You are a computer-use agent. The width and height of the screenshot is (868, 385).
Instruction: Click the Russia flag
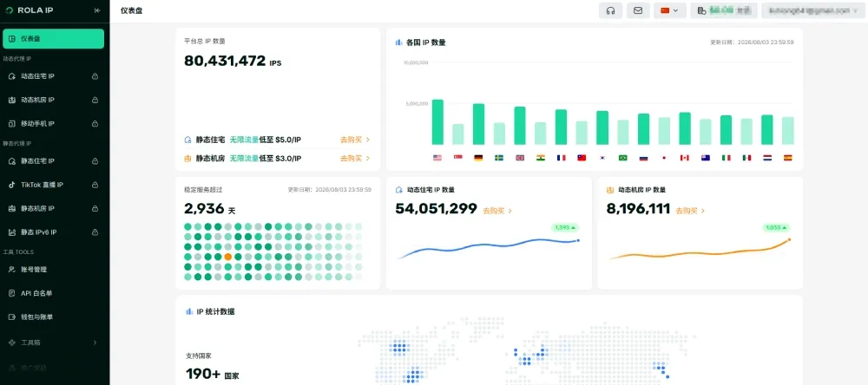[643, 158]
